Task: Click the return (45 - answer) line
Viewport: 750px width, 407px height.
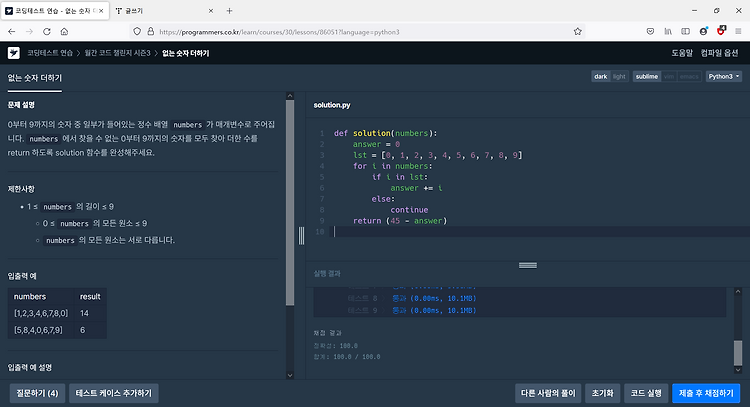Action: pos(400,220)
